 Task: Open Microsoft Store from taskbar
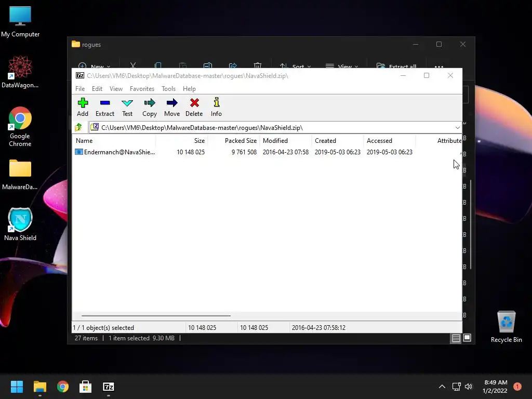pos(86,387)
